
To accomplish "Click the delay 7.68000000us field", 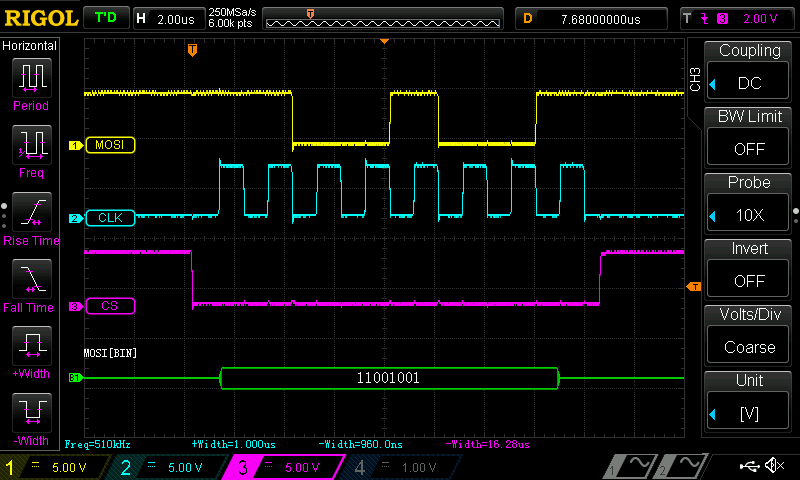I will tap(591, 19).
